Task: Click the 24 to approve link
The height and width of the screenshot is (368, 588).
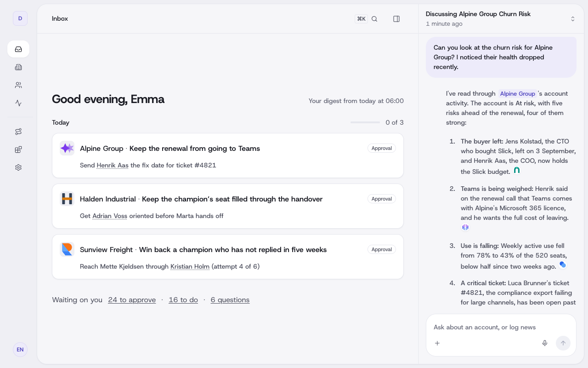Action: tap(132, 300)
